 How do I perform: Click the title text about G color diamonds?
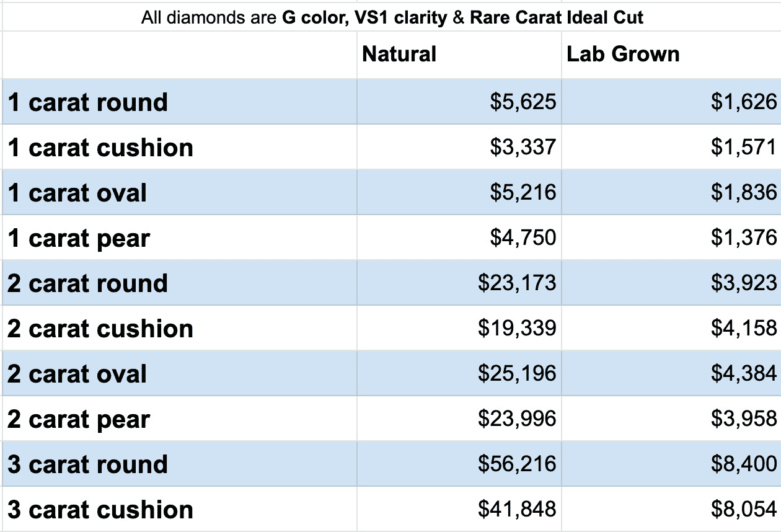392,17
